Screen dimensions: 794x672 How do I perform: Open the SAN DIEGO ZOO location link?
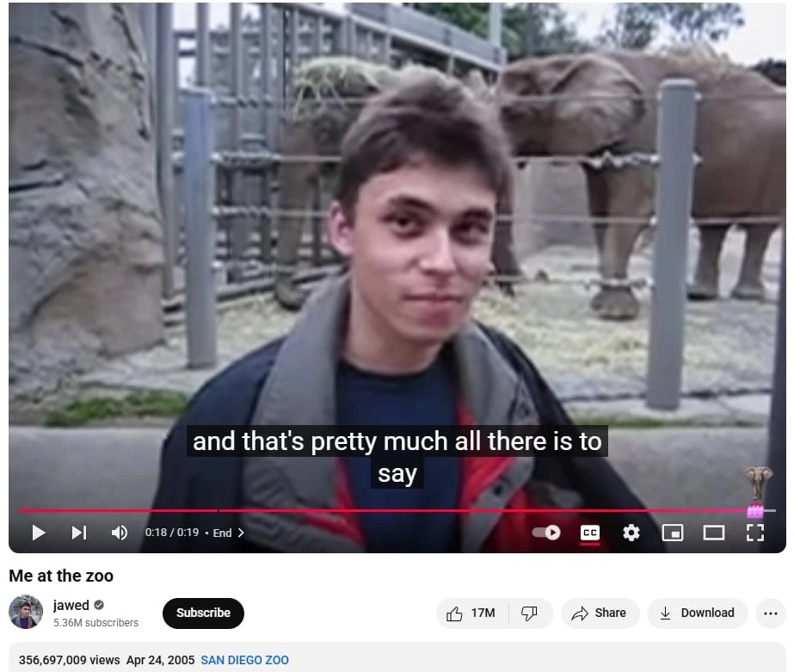click(x=244, y=660)
